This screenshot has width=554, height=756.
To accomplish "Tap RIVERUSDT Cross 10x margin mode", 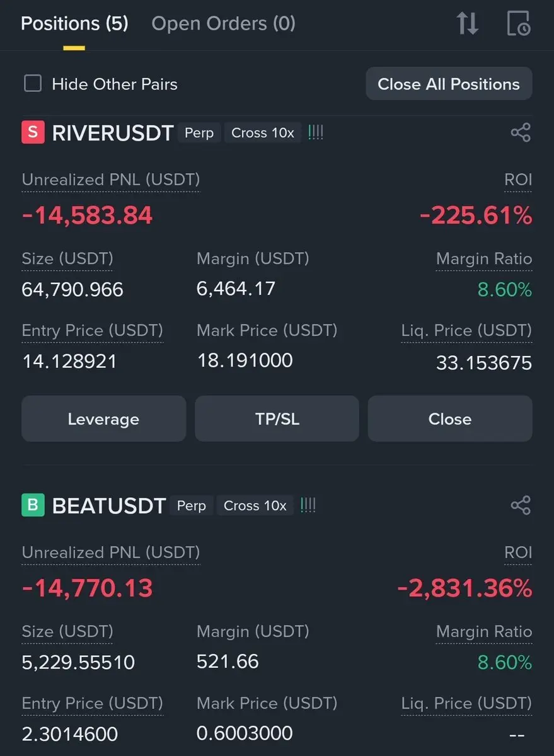I will coord(263,133).
